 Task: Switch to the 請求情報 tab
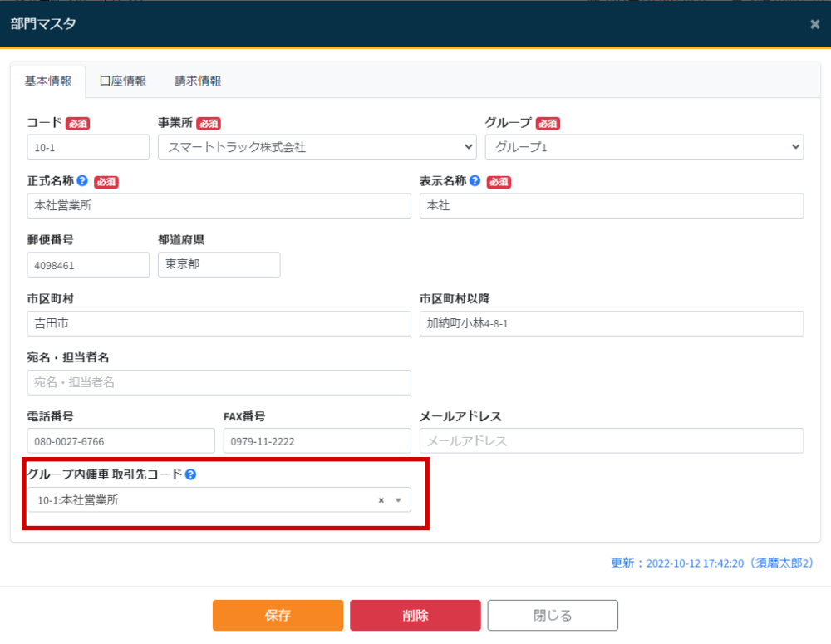197,81
